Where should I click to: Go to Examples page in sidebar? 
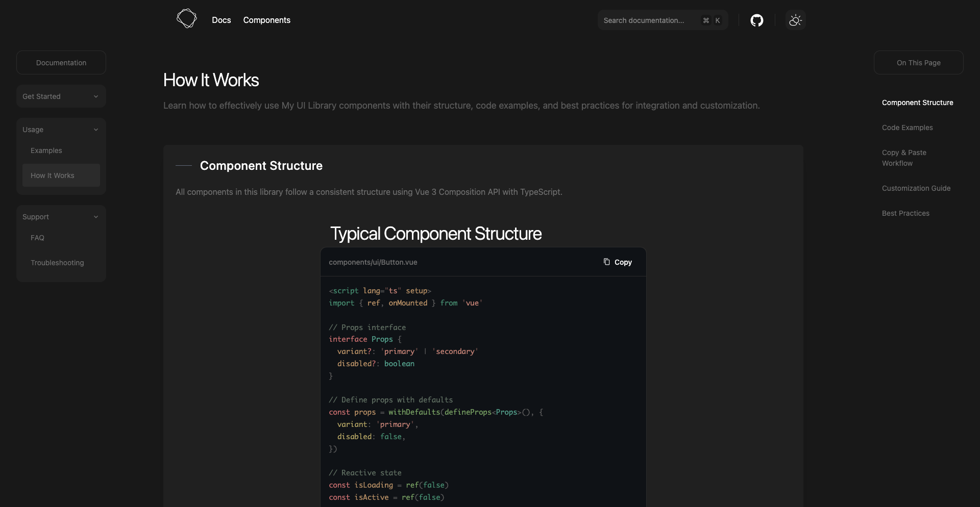(x=61, y=150)
